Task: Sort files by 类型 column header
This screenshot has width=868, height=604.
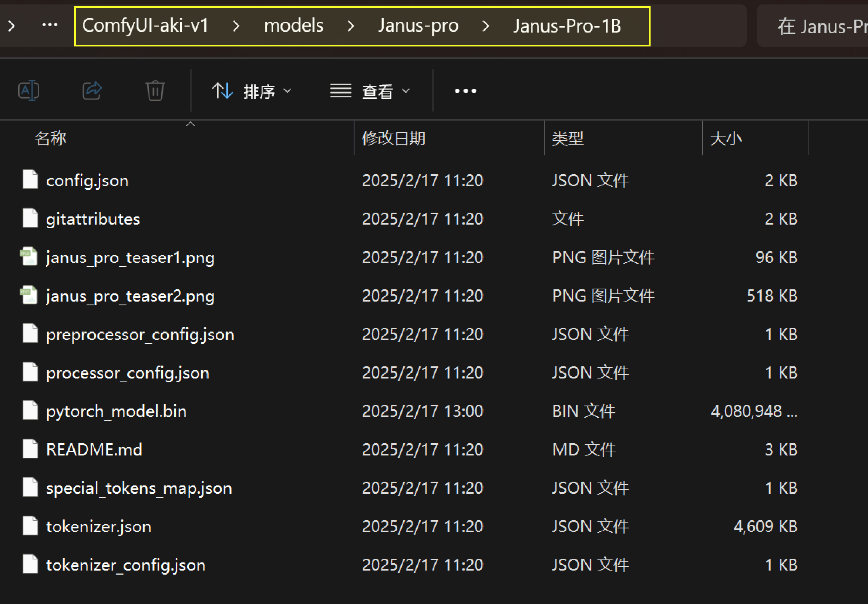Action: tap(568, 138)
